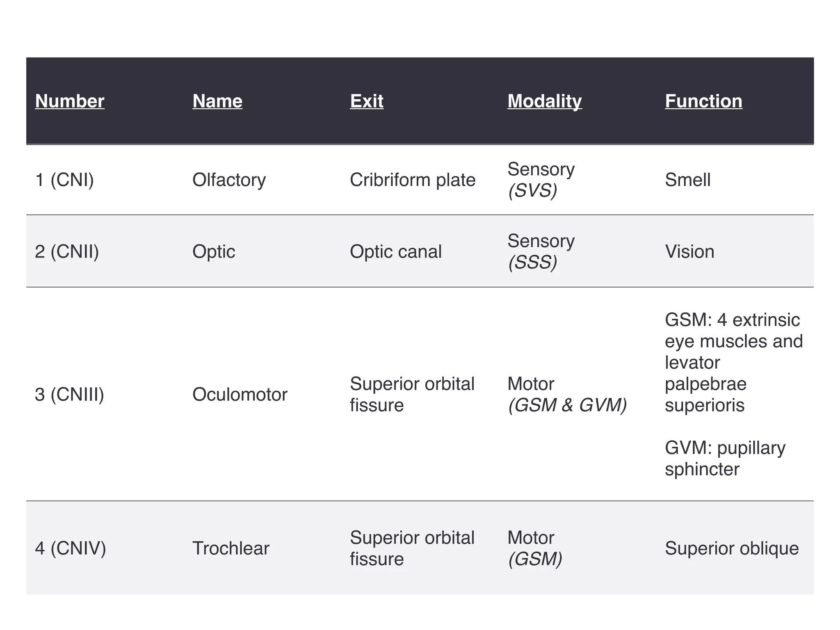The width and height of the screenshot is (840, 630).
Task: Select the Vision function cell
Action: pos(689,251)
